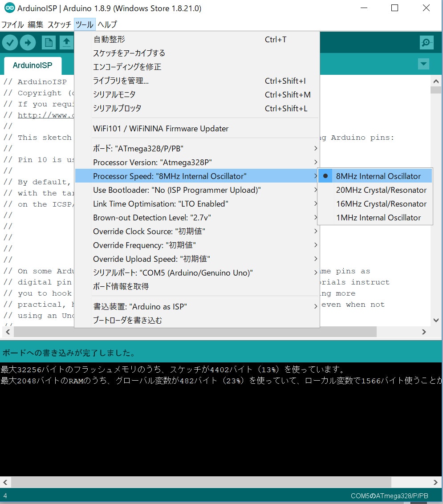Choose ボード情報を取得 menu item
Screen dimensions: 443x504
[x=197, y=286]
